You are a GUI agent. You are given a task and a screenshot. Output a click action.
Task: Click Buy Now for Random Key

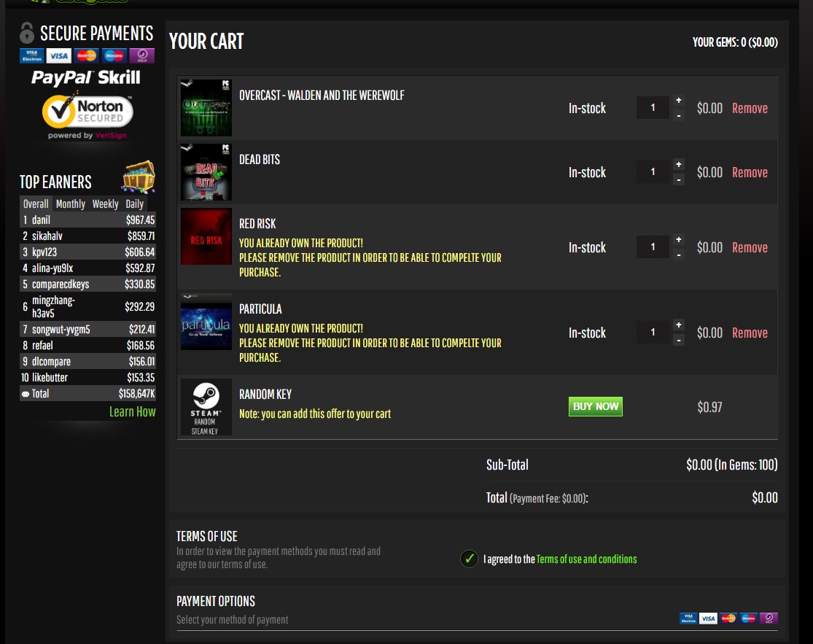point(595,406)
